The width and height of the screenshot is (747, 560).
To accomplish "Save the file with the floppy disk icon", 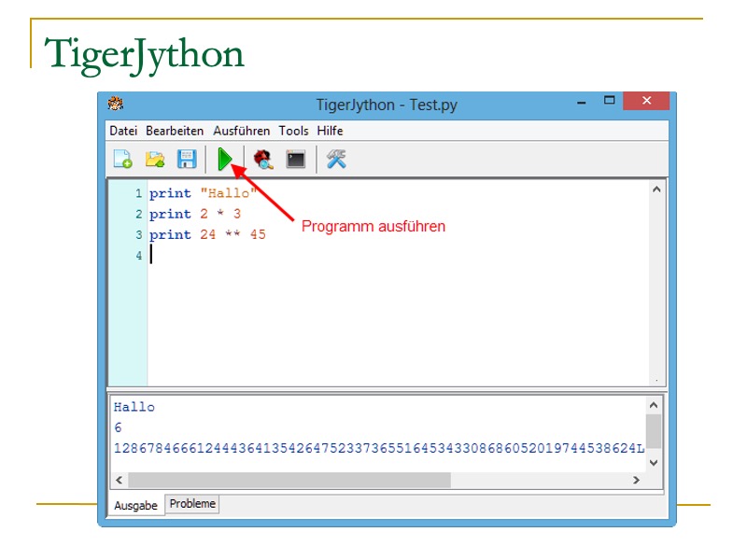I will (x=186, y=159).
